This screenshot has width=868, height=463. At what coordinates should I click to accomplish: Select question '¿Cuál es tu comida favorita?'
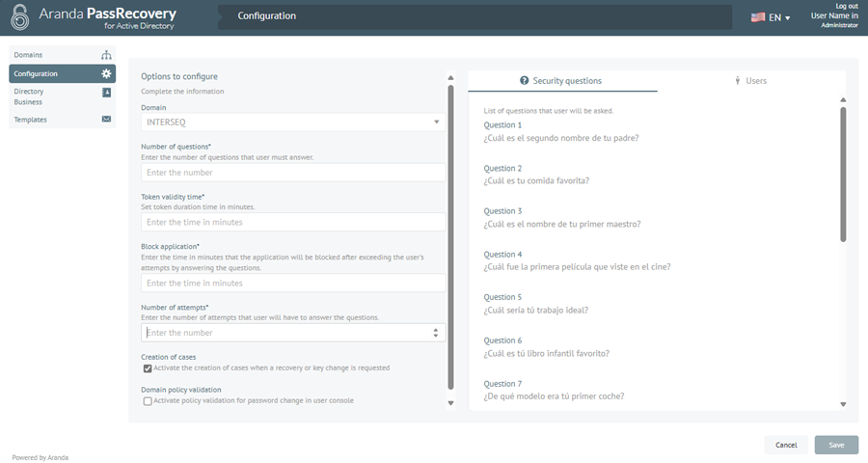tap(536, 180)
